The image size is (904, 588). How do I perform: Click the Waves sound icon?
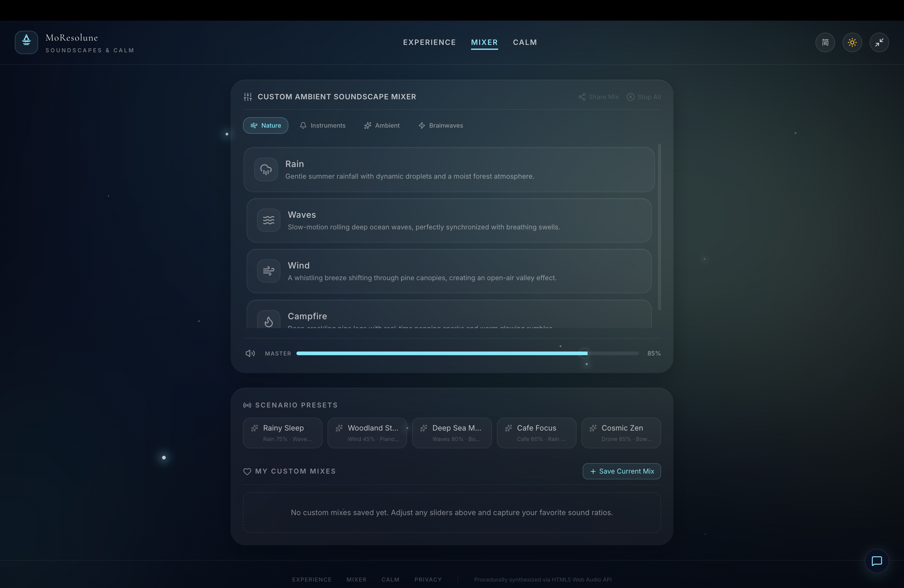click(x=268, y=220)
